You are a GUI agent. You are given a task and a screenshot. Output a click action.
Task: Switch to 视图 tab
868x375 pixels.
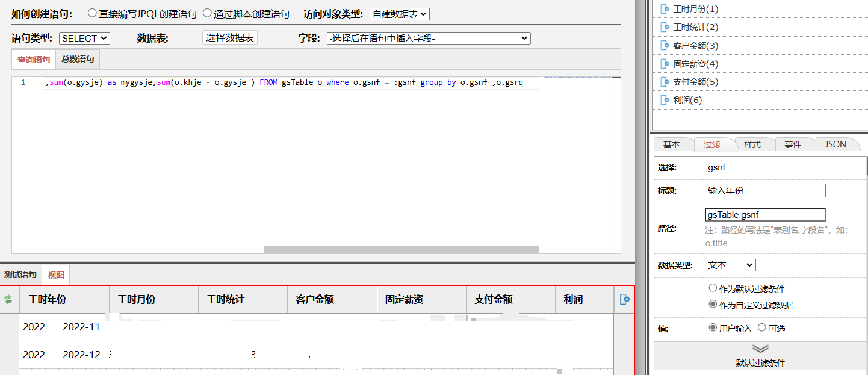pyautogui.click(x=56, y=275)
